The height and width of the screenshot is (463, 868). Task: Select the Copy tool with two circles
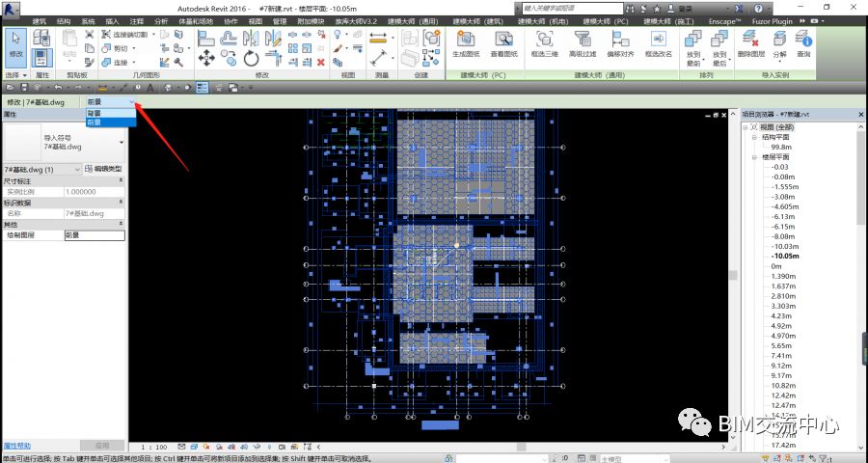[x=228, y=58]
